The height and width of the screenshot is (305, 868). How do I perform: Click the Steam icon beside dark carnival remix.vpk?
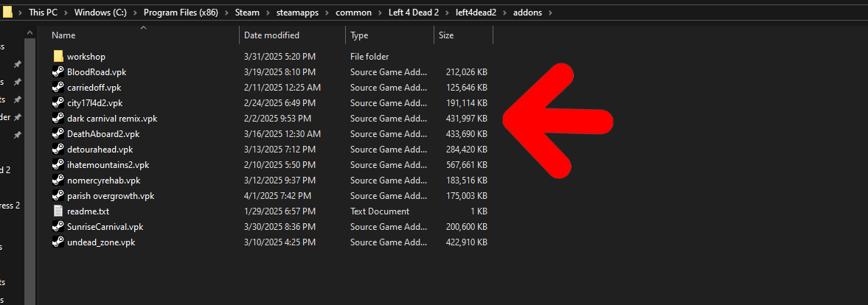coord(58,118)
